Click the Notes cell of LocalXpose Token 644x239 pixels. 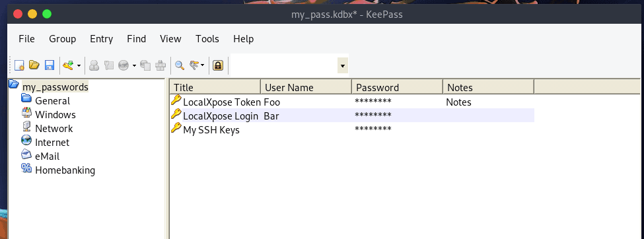click(458, 102)
